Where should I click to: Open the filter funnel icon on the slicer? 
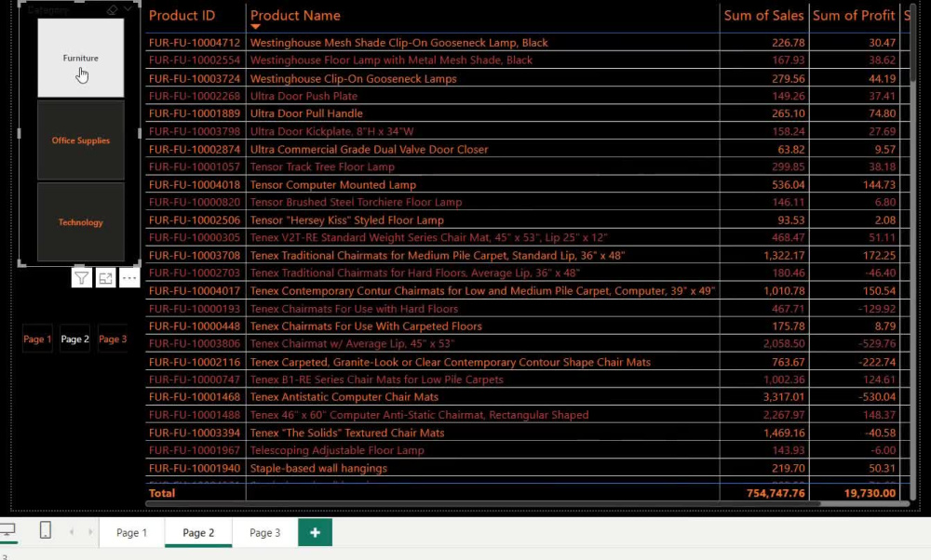pos(81,277)
